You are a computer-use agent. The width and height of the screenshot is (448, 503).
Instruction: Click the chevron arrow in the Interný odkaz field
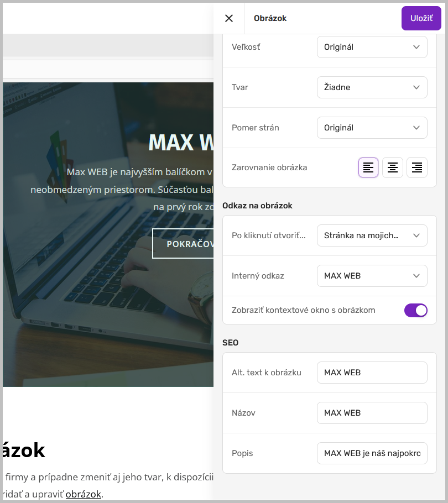point(416,276)
